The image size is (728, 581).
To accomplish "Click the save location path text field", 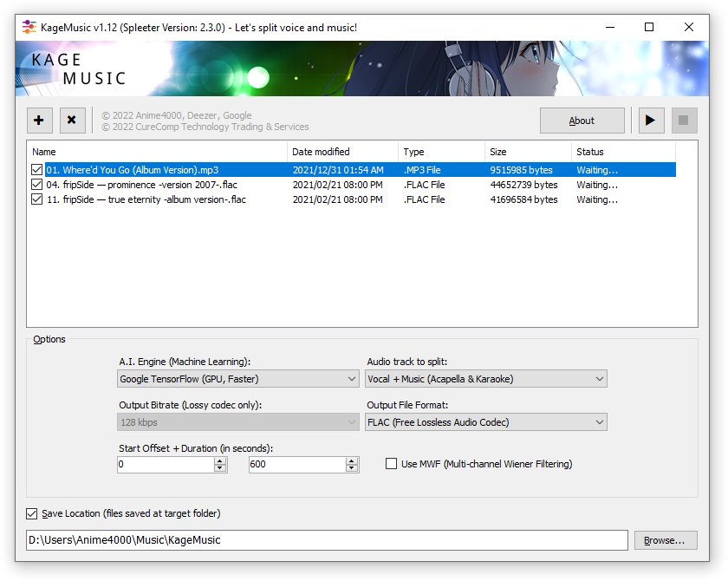I will [x=327, y=540].
